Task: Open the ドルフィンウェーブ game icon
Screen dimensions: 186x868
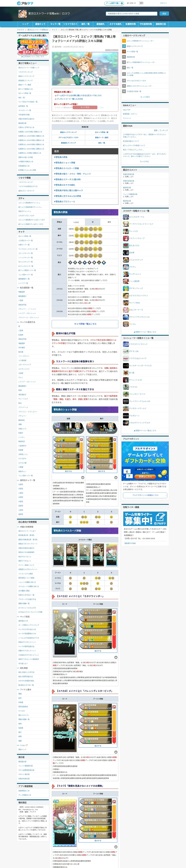Action: click(x=126, y=238)
